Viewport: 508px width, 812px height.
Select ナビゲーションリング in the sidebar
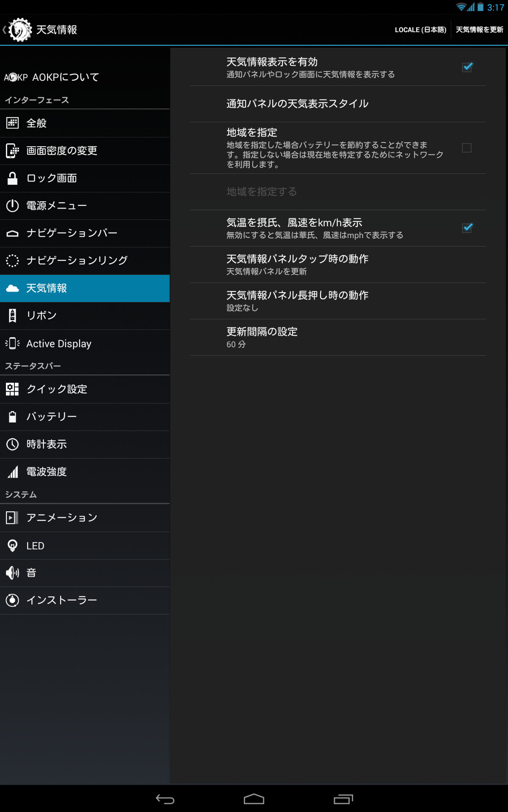[x=85, y=261]
